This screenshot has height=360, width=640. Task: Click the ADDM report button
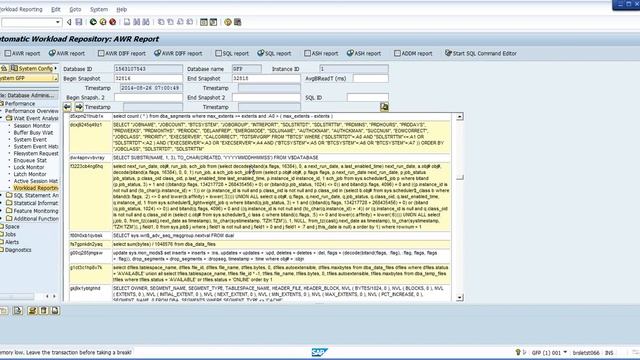(x=413, y=53)
